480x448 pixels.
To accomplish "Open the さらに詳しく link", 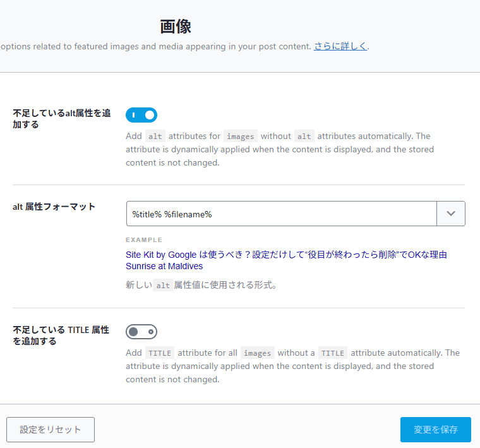I will click(x=340, y=46).
